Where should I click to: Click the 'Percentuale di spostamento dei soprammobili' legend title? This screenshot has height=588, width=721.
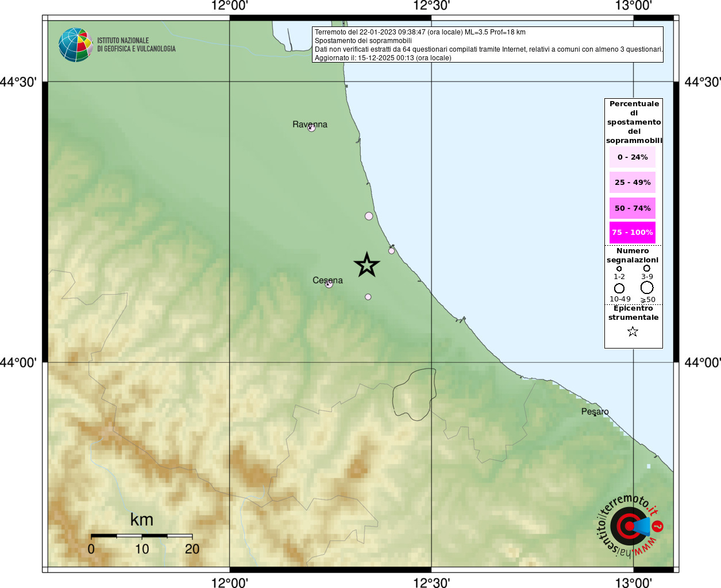click(x=634, y=122)
